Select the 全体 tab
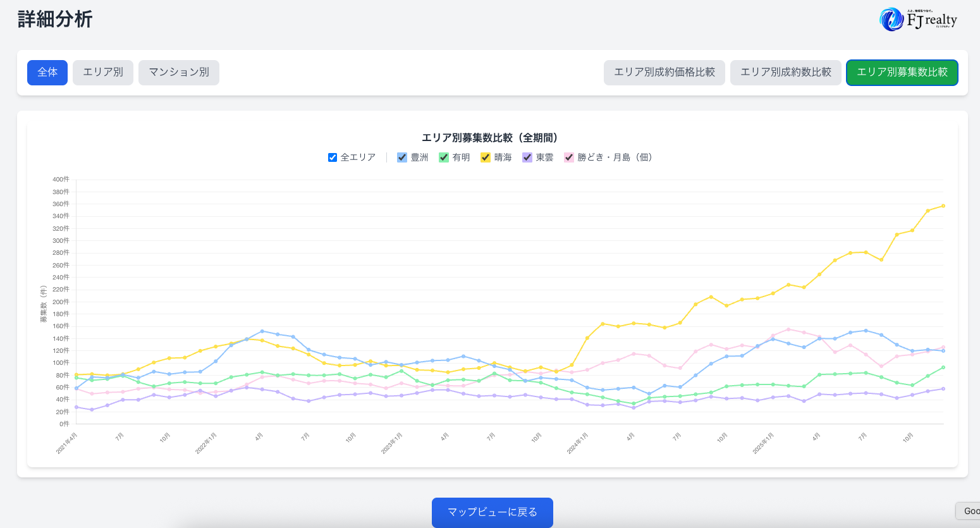980x528 pixels. pos(47,73)
